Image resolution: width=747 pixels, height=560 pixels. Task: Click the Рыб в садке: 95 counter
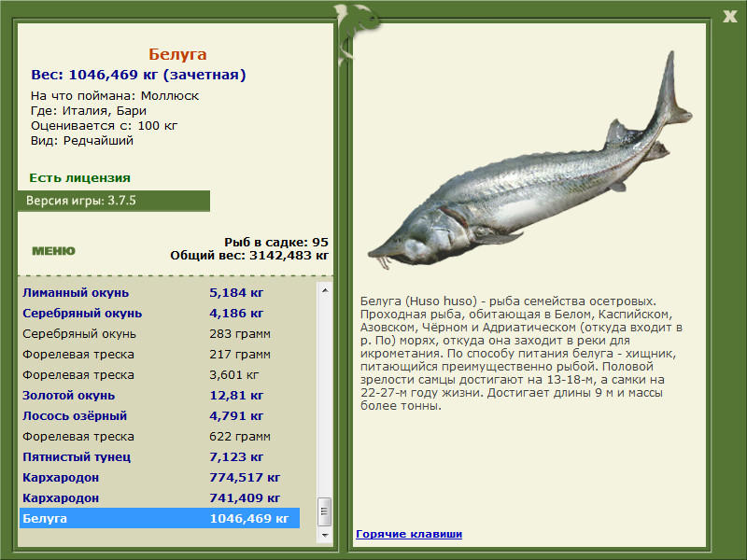tap(276, 242)
